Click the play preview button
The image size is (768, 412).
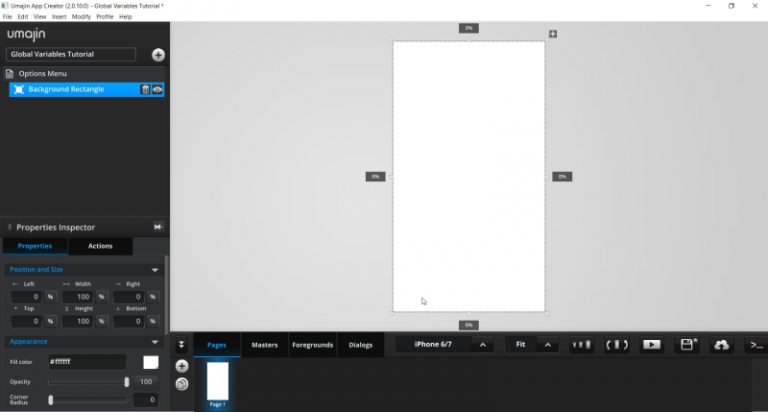coord(651,345)
